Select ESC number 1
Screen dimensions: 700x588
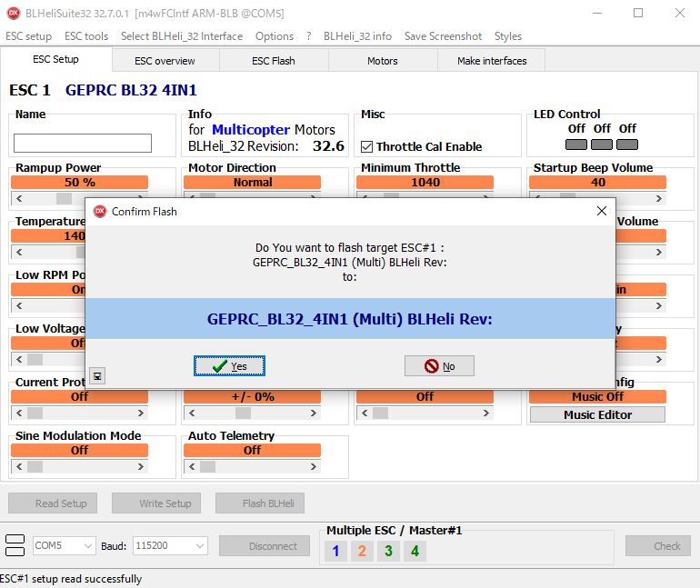tap(335, 551)
